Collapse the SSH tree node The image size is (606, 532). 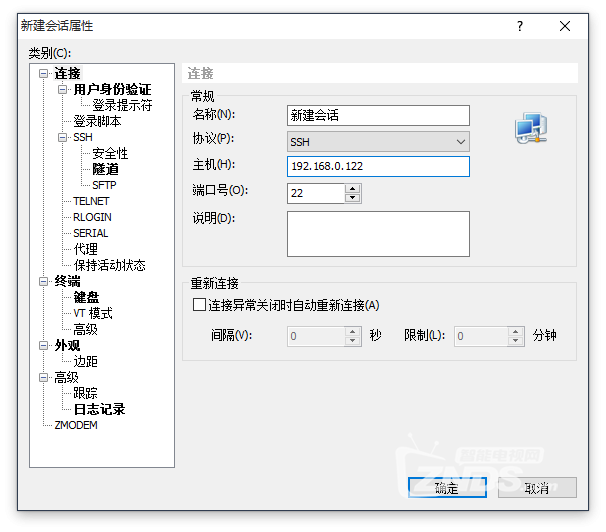click(x=62, y=138)
